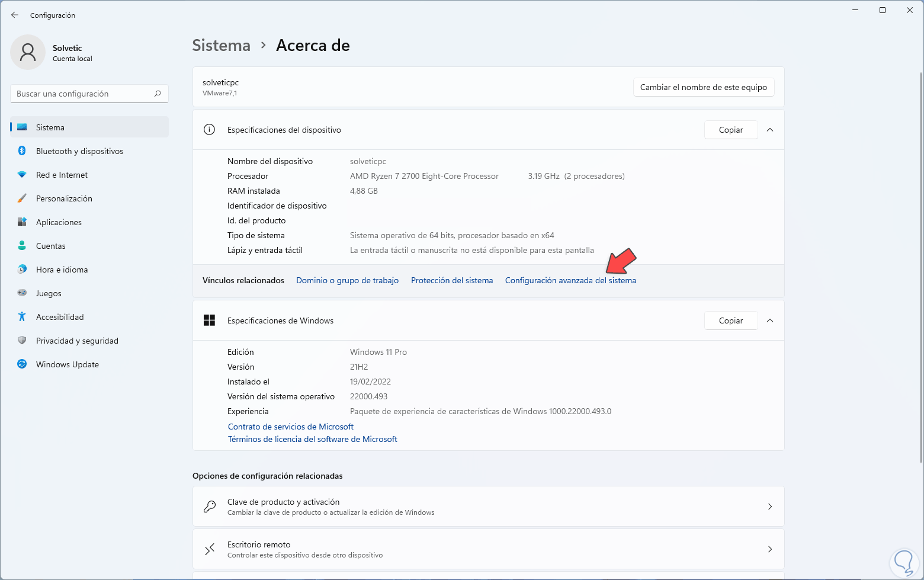Image resolution: width=924 pixels, height=580 pixels.
Task: Click the search magnifier icon
Action: (x=158, y=94)
